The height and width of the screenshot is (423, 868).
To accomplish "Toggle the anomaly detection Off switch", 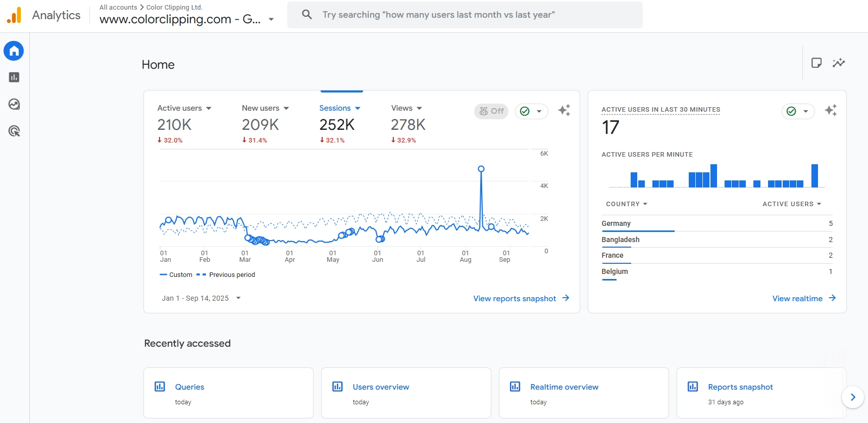I will (491, 111).
